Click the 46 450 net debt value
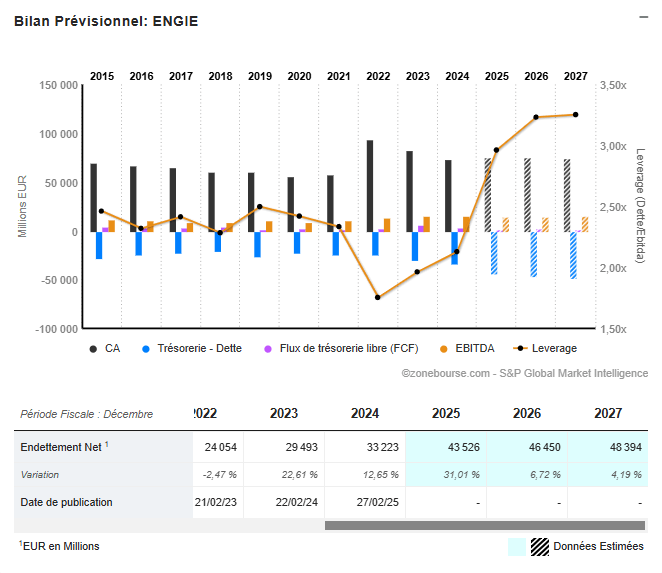The width and height of the screenshot is (662, 573). [x=545, y=447]
